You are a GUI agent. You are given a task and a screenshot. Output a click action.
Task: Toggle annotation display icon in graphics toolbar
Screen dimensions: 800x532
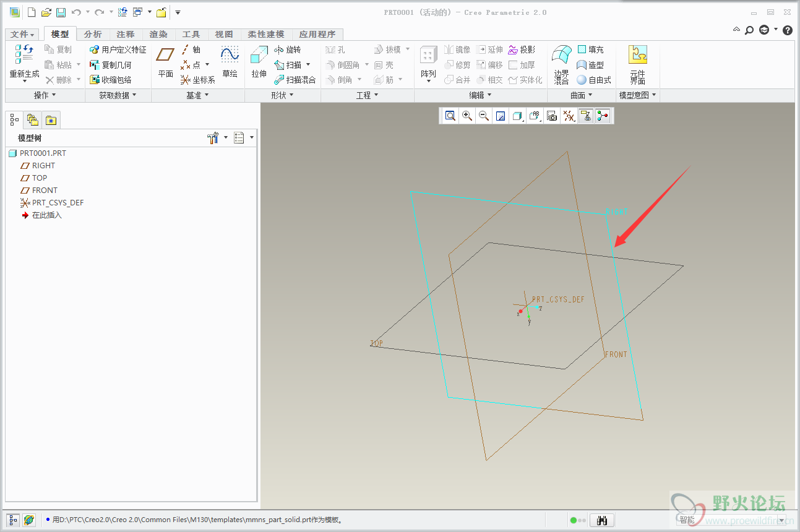click(x=586, y=116)
